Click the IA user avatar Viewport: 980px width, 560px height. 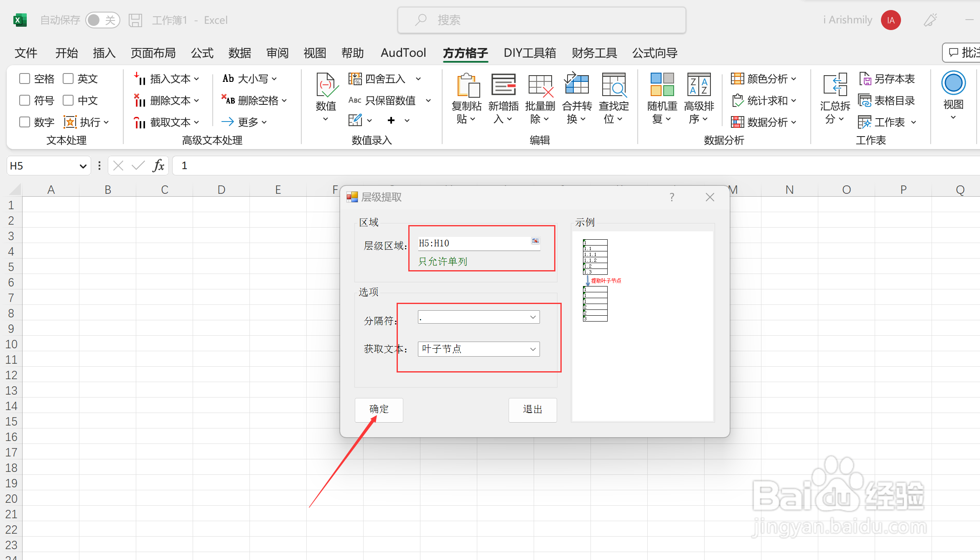pyautogui.click(x=891, y=20)
